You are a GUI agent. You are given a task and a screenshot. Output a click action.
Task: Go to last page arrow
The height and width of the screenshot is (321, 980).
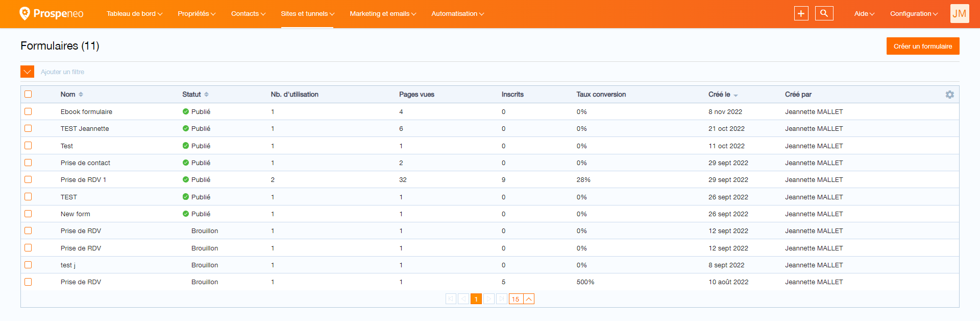pyautogui.click(x=502, y=299)
